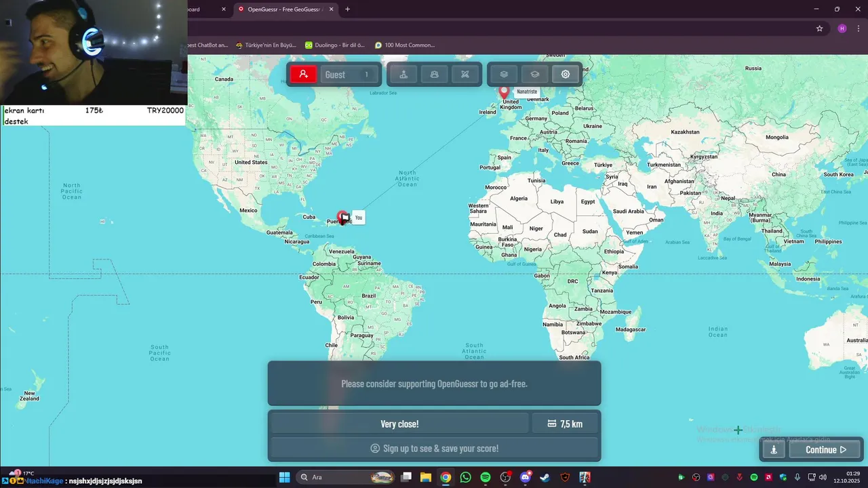Click the Madagascar label on the map
Screen dimensions: 868x488
click(x=631, y=329)
